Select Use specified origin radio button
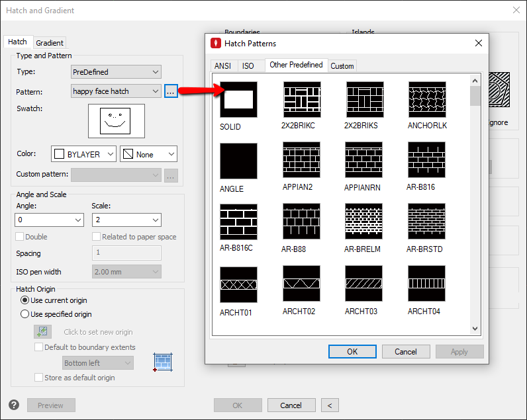This screenshot has height=420, width=527. pyautogui.click(x=25, y=314)
